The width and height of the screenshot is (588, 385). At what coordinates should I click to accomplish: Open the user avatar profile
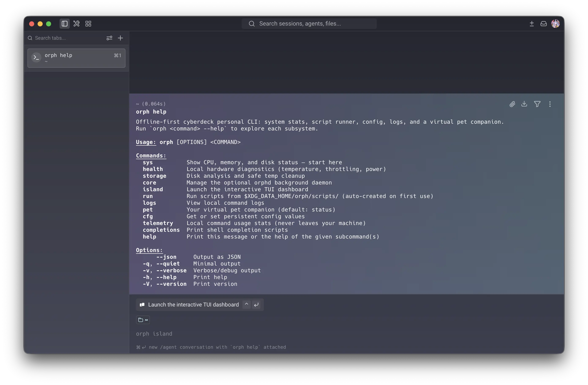[555, 24]
